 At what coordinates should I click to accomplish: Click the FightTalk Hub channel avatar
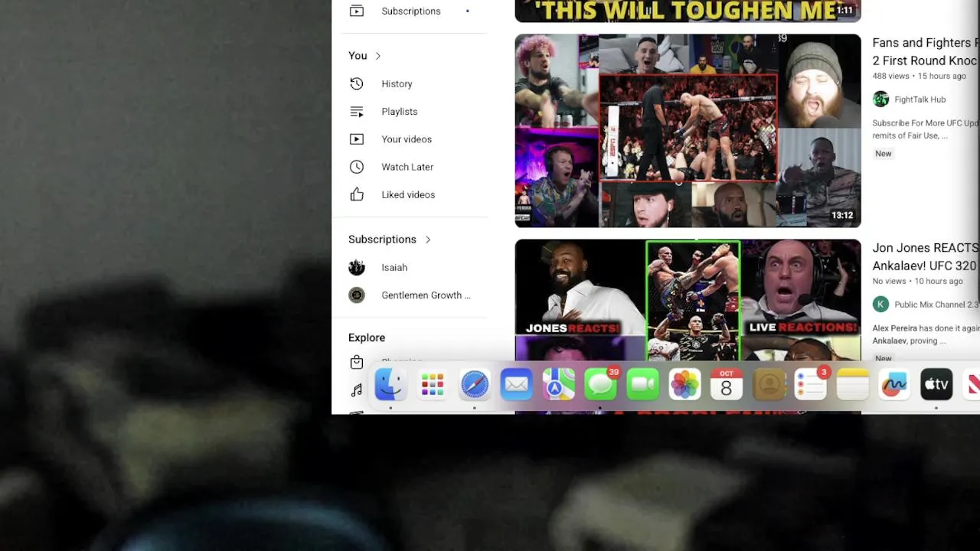pos(881,99)
